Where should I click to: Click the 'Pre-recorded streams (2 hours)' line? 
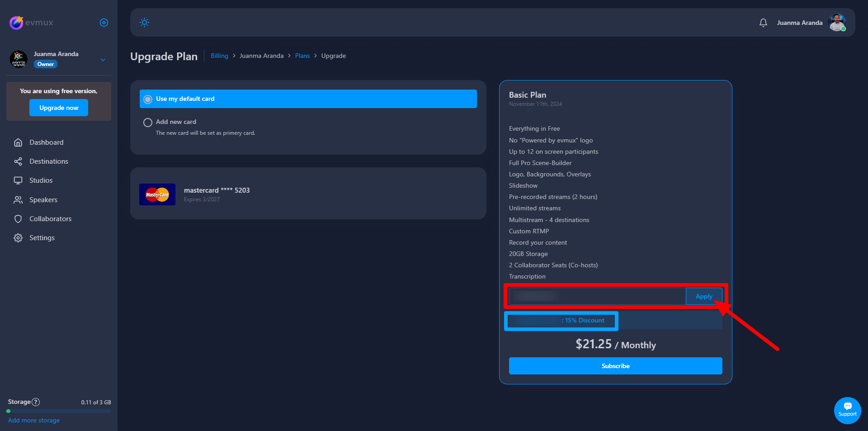pyautogui.click(x=553, y=197)
